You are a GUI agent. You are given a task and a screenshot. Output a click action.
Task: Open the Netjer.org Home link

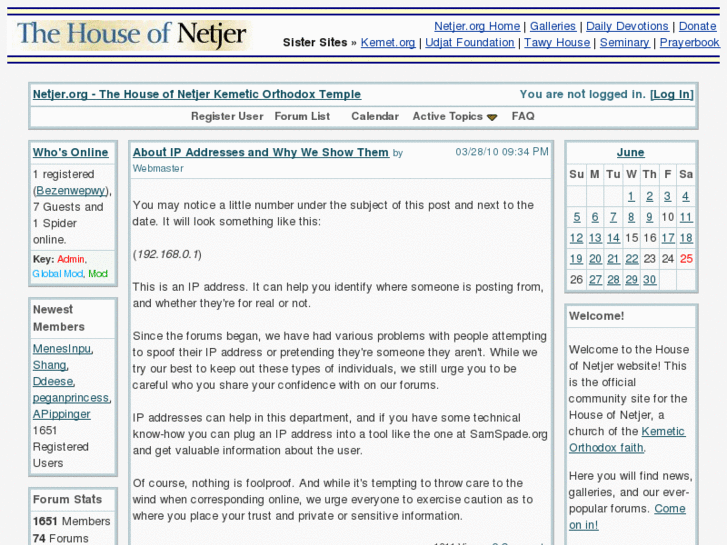[477, 26]
